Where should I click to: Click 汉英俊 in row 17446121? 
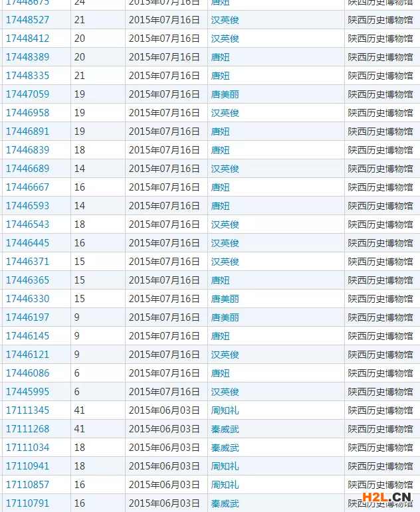pos(225,355)
